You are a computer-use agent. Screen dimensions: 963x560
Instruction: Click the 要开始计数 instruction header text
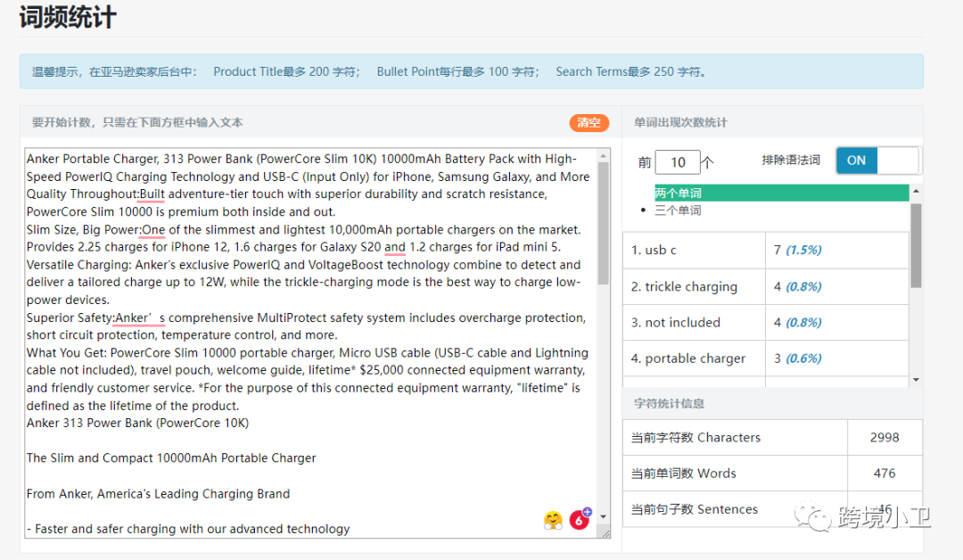137,123
